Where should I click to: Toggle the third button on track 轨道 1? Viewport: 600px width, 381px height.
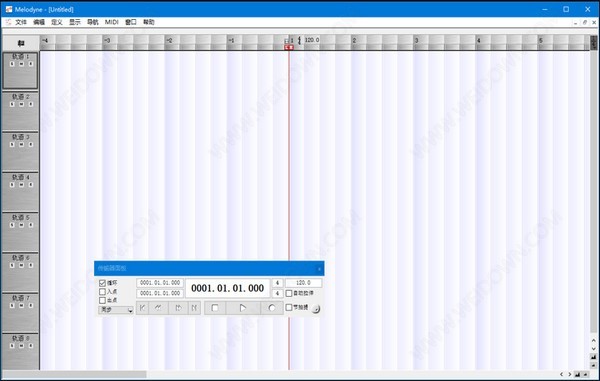[31, 64]
